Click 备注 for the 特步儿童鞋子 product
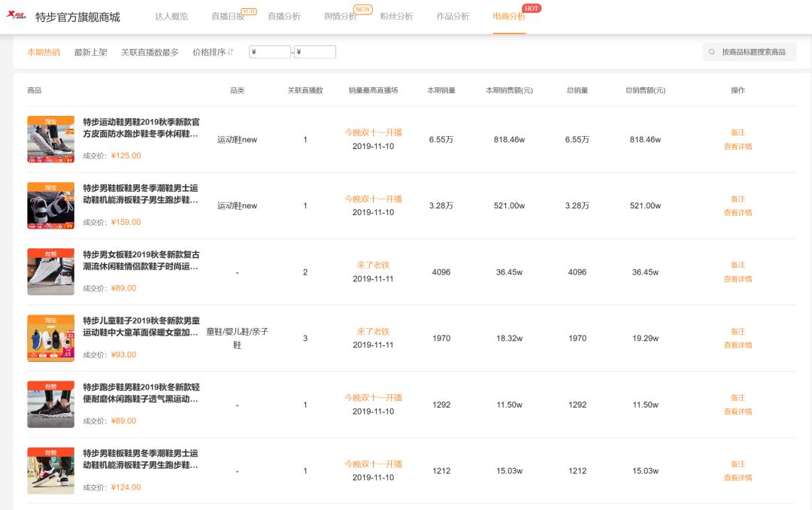Viewport: 812px width, 510px height. tap(738, 331)
